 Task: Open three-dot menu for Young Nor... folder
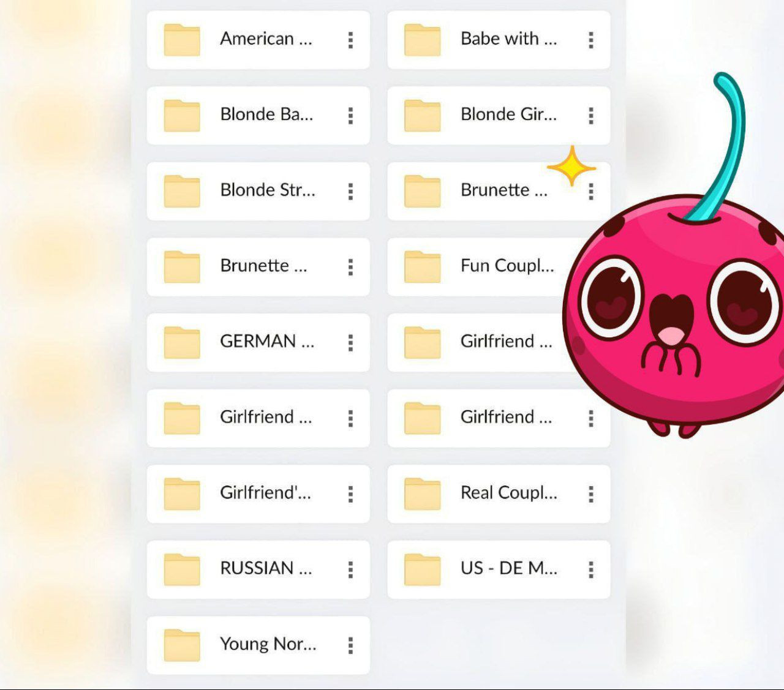click(350, 645)
